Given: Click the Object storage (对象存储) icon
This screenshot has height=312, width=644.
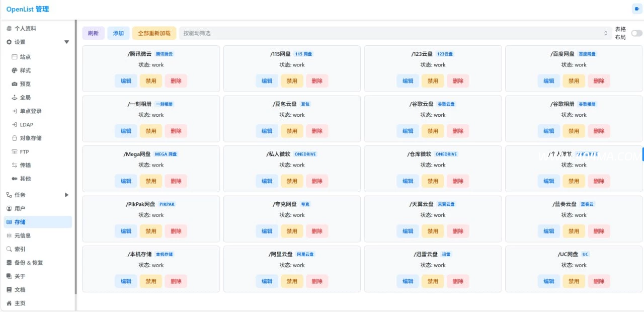Looking at the screenshot, I should coord(15,138).
